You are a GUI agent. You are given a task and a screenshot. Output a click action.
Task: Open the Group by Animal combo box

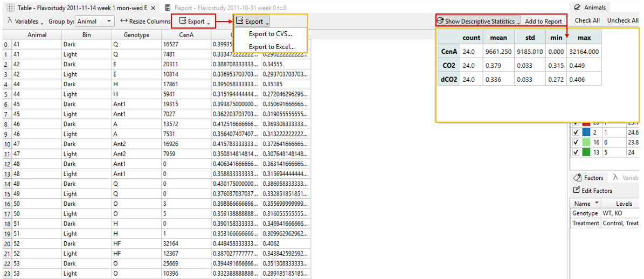click(95, 21)
